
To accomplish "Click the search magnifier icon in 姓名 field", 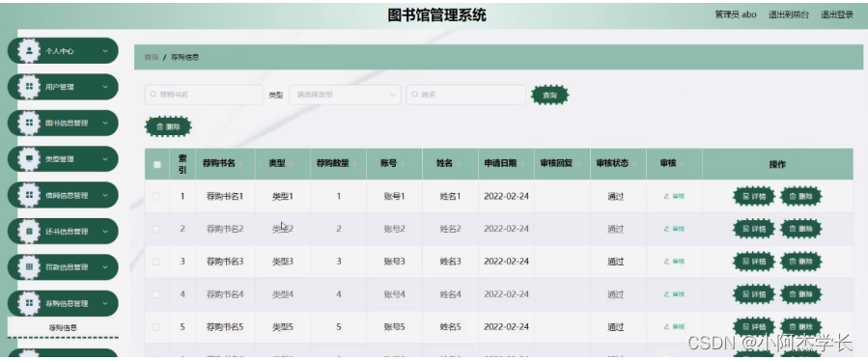I will point(414,95).
